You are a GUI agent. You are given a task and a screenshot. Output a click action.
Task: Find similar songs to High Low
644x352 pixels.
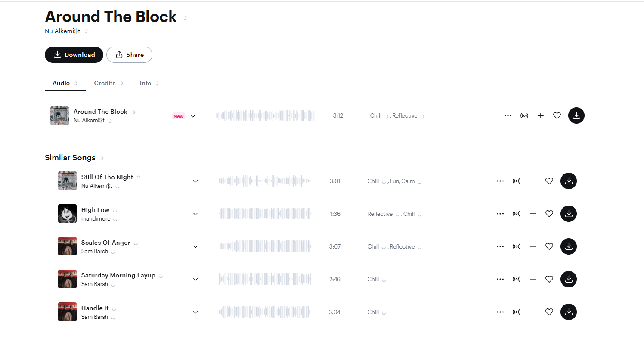(x=516, y=213)
